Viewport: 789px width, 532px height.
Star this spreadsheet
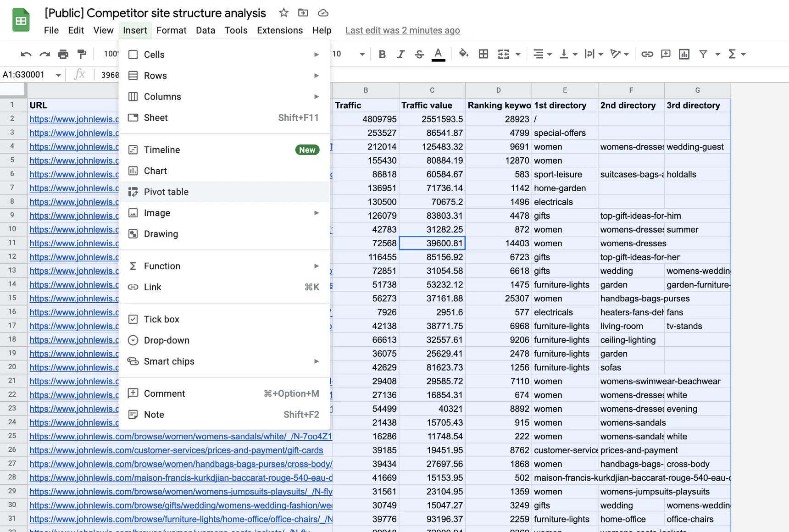pyautogui.click(x=284, y=13)
